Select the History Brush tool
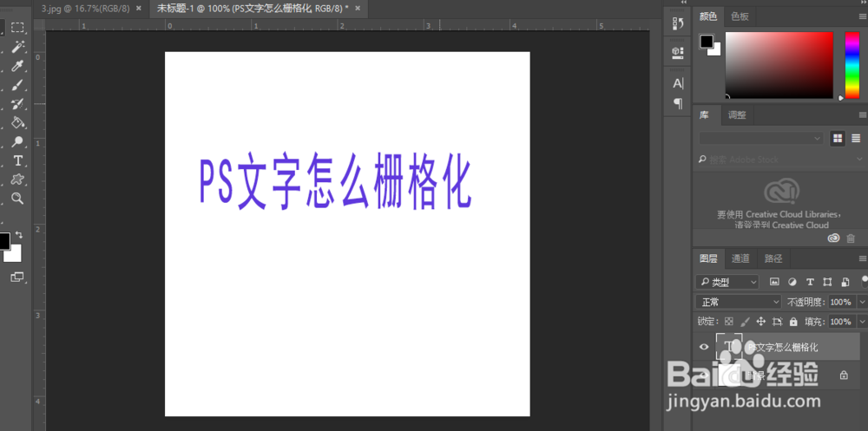The image size is (868, 431). click(x=17, y=103)
